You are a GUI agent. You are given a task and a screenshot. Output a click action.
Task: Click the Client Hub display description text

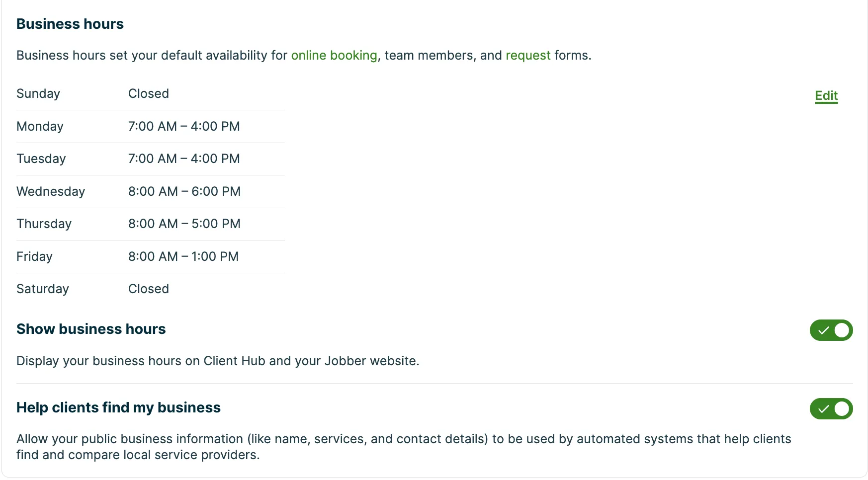tap(218, 361)
